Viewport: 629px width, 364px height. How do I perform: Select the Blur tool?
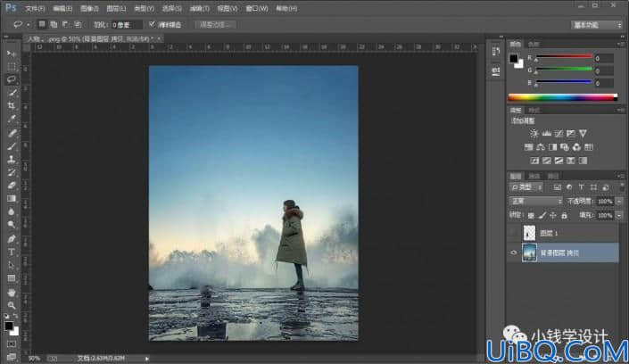(12, 211)
